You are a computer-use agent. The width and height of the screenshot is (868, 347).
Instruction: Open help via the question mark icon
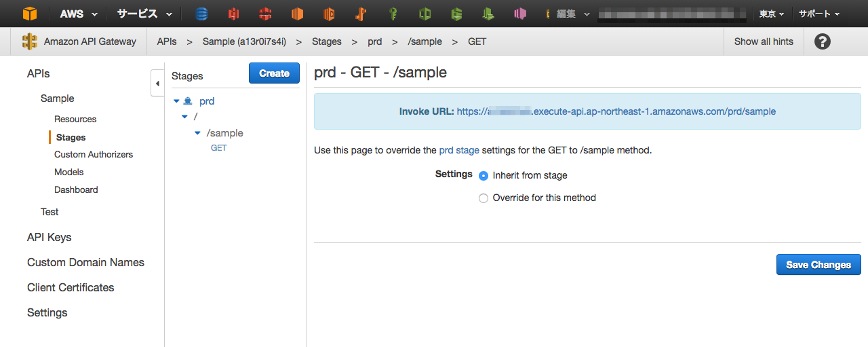point(822,41)
